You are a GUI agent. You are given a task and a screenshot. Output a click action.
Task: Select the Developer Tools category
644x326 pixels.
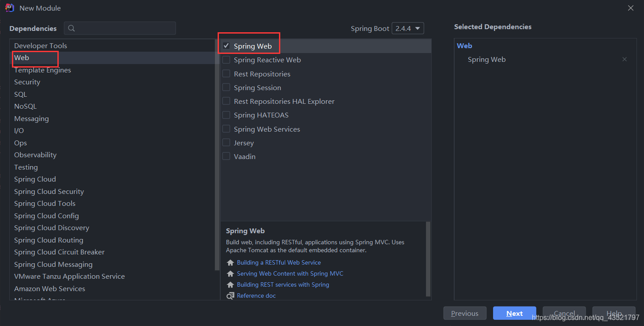click(112, 46)
